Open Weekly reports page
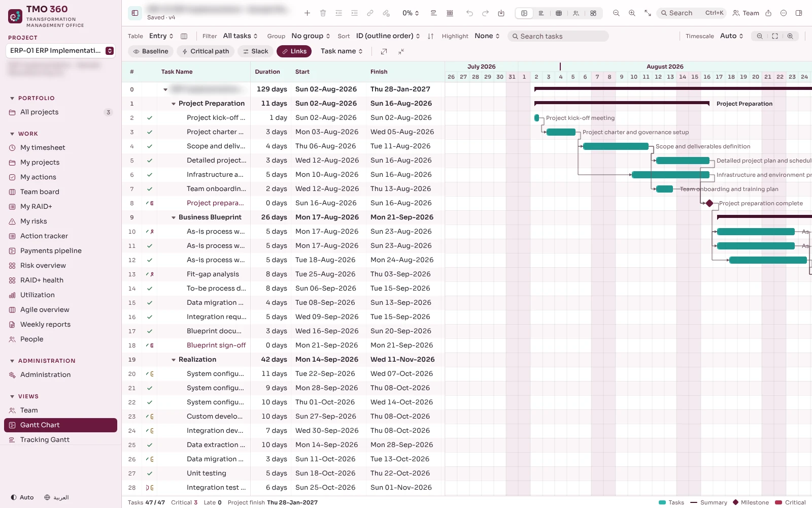Screen dimensions: 812x508 [60, 325]
